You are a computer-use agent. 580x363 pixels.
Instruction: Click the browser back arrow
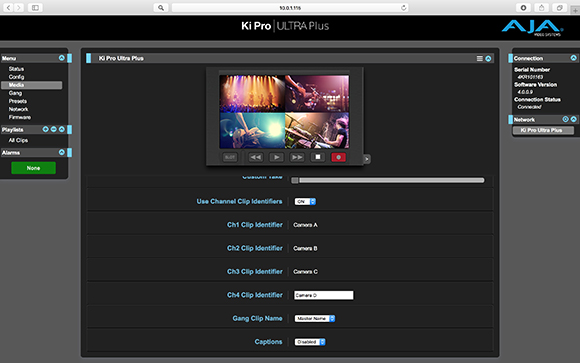9,7
